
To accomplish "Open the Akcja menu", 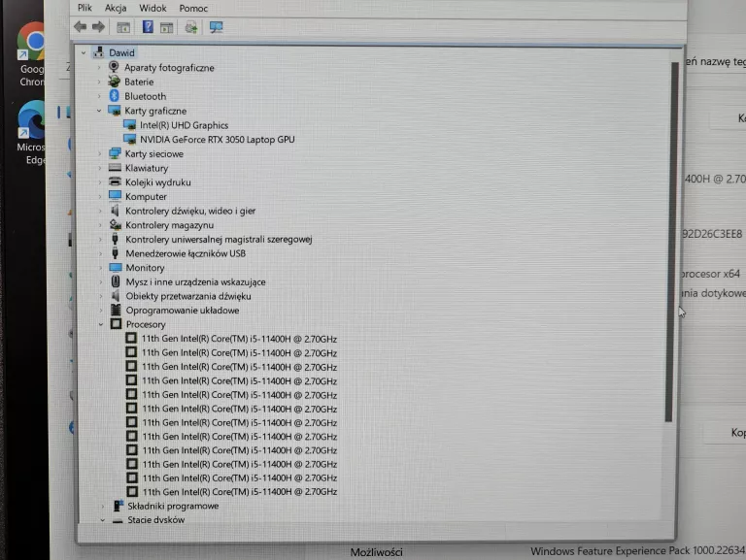I will (x=116, y=8).
